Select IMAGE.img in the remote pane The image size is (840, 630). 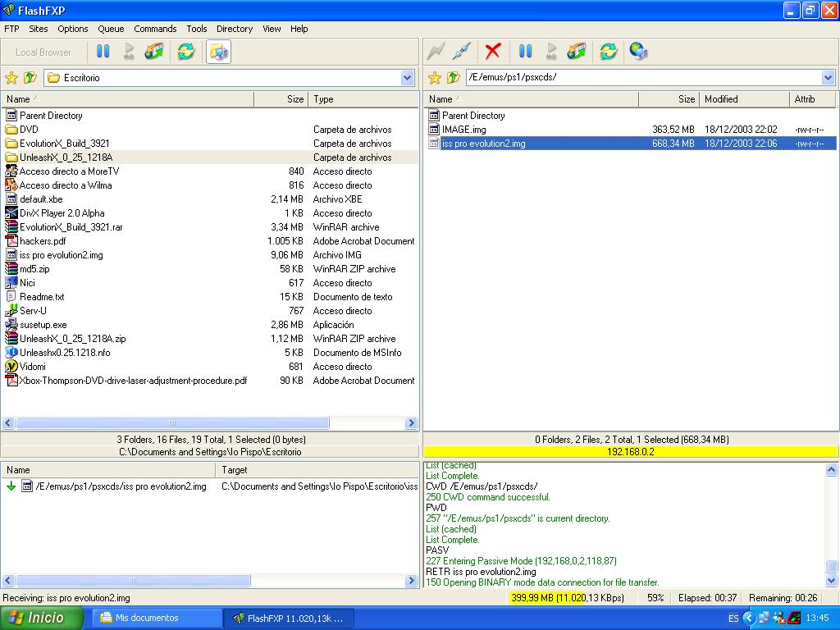464,129
